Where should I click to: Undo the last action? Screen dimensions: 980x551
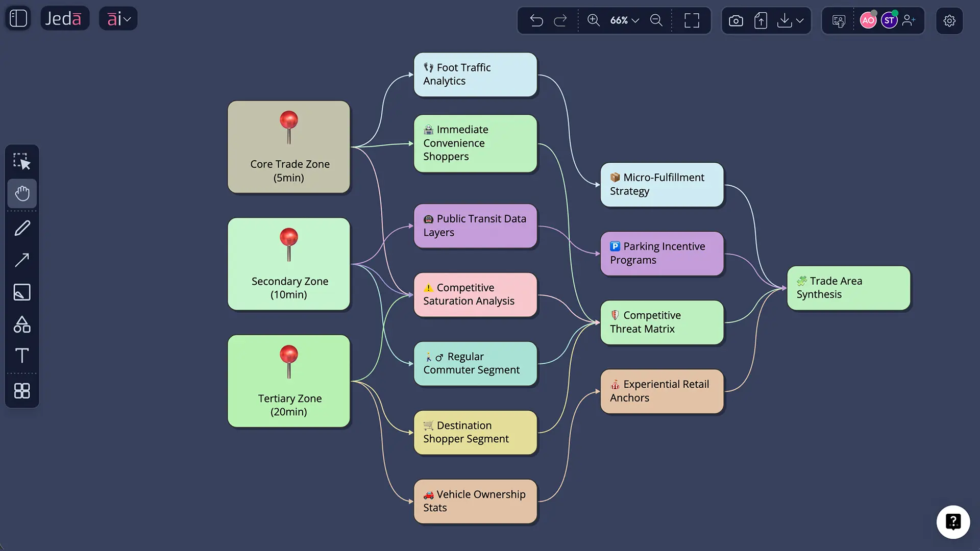[536, 20]
